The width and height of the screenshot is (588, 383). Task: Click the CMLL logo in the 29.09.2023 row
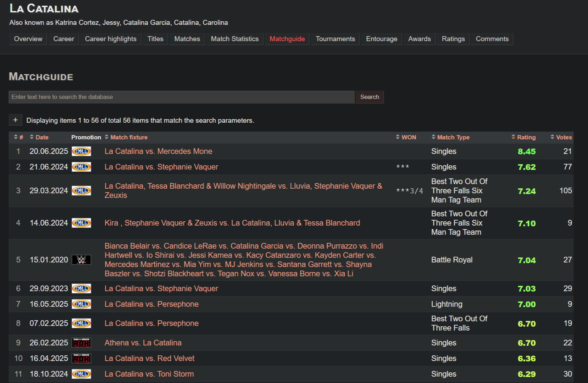coord(81,289)
